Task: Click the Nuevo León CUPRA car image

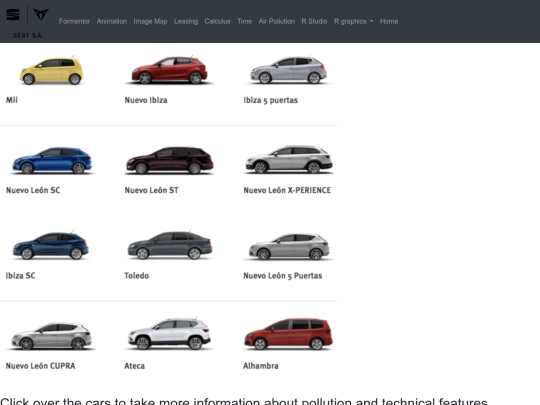Action: tap(52, 336)
